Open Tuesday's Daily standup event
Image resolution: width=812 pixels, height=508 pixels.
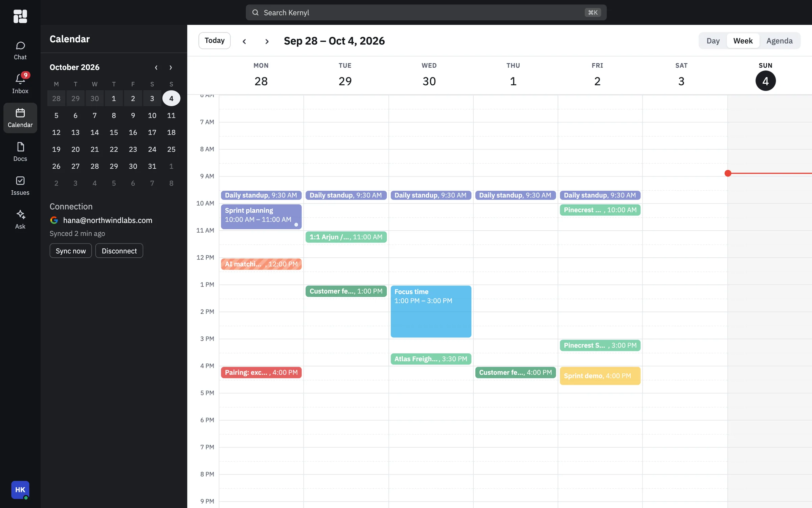[346, 195]
